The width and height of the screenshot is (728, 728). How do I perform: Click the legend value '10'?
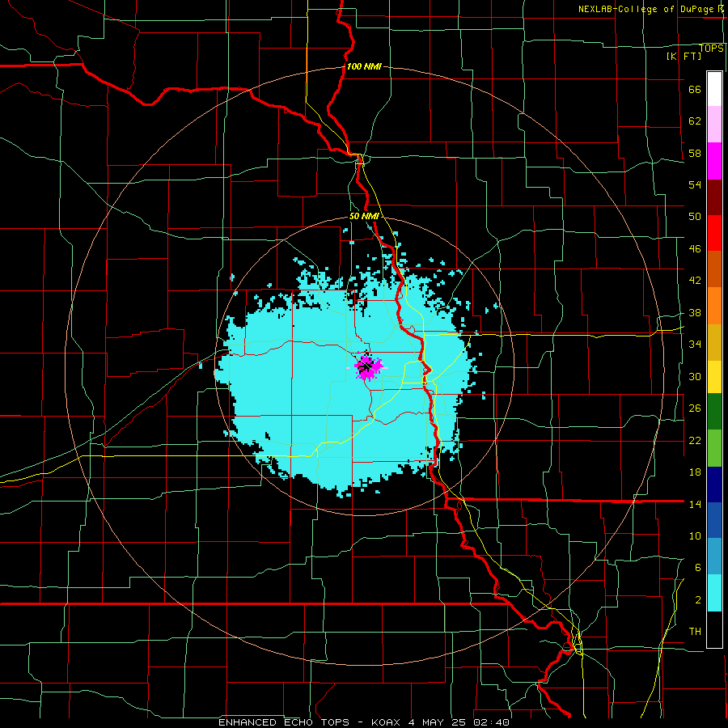click(695, 536)
